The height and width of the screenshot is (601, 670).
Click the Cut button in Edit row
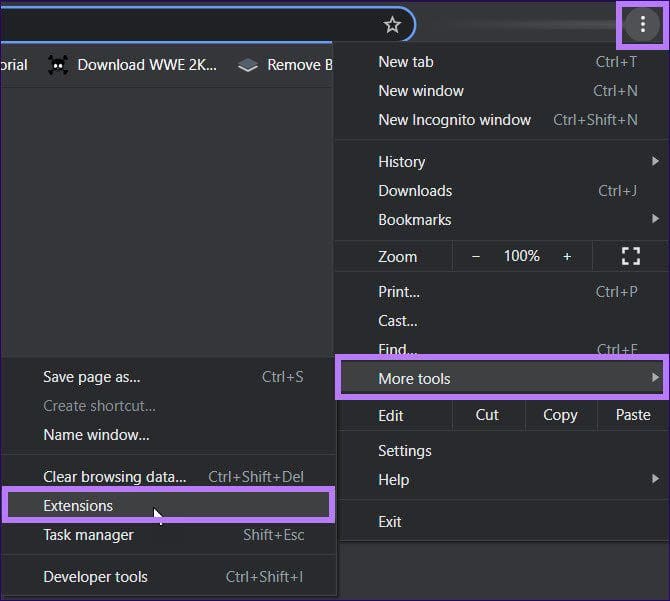[x=487, y=415]
